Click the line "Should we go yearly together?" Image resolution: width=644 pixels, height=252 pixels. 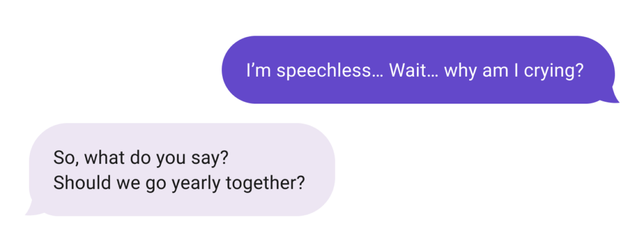(179, 183)
